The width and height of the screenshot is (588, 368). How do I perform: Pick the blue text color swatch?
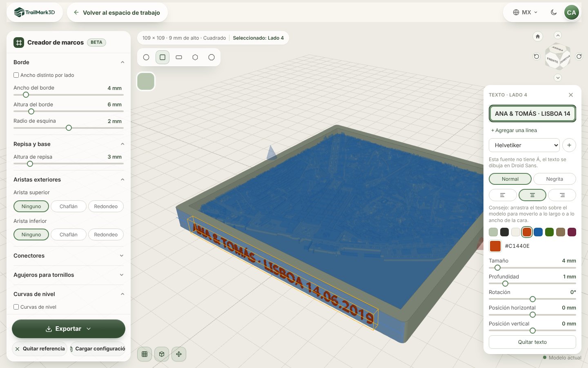(x=538, y=232)
